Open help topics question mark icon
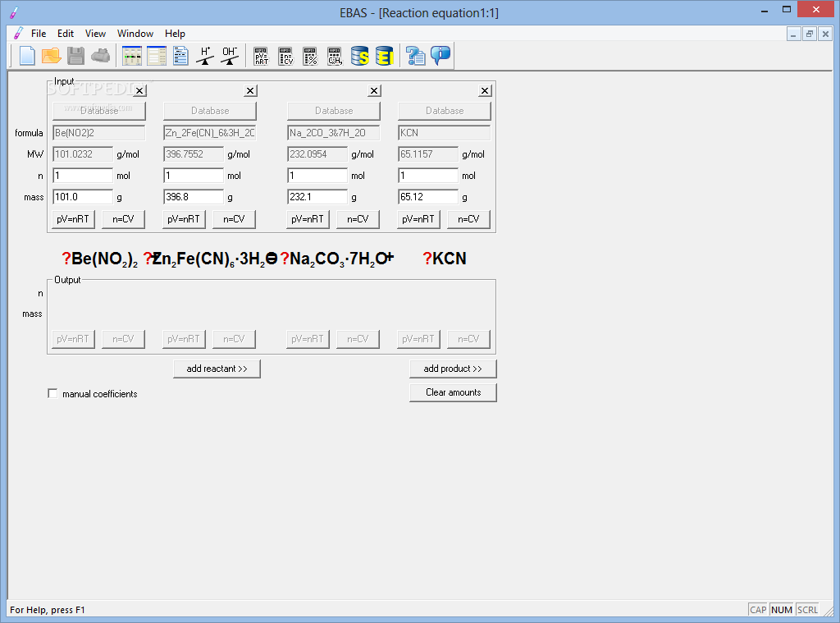Viewport: 840px width, 623px height. (415, 56)
